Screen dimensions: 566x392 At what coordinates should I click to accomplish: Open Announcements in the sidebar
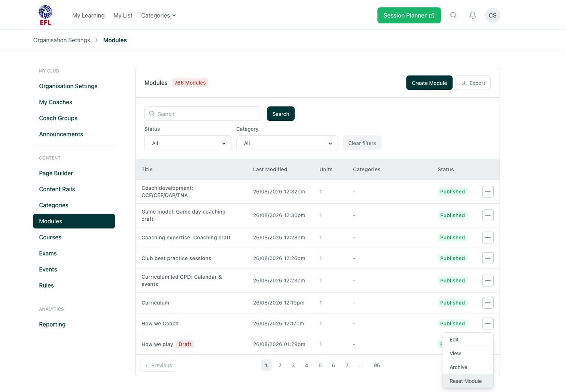pos(61,134)
